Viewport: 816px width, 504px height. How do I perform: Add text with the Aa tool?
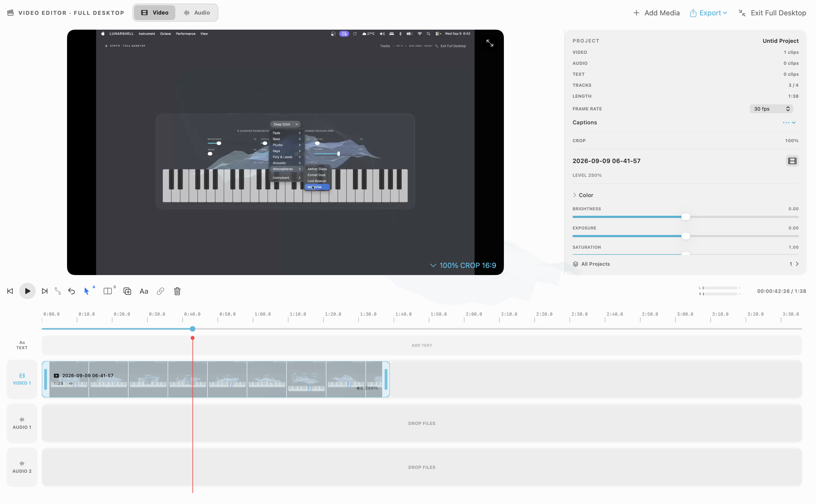pos(144,291)
